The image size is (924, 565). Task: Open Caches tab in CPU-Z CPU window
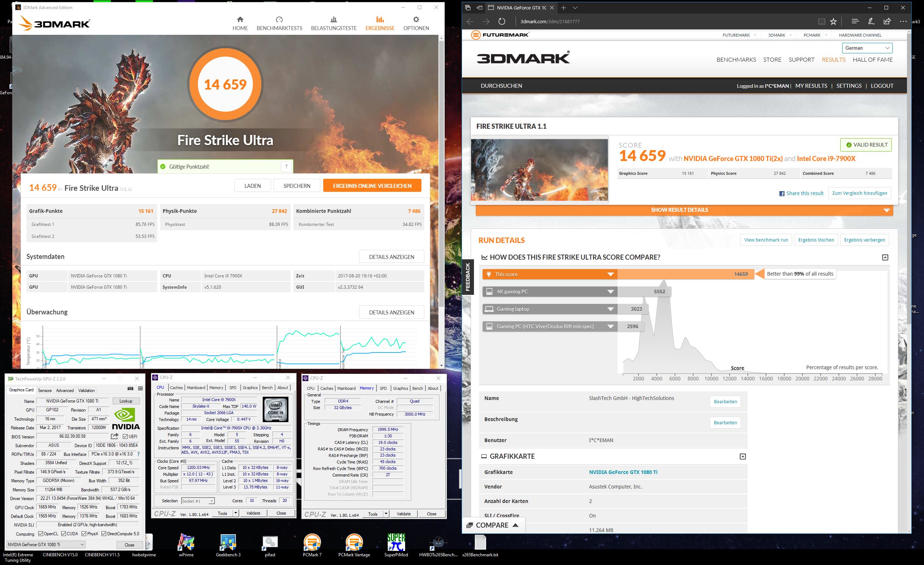pos(176,388)
